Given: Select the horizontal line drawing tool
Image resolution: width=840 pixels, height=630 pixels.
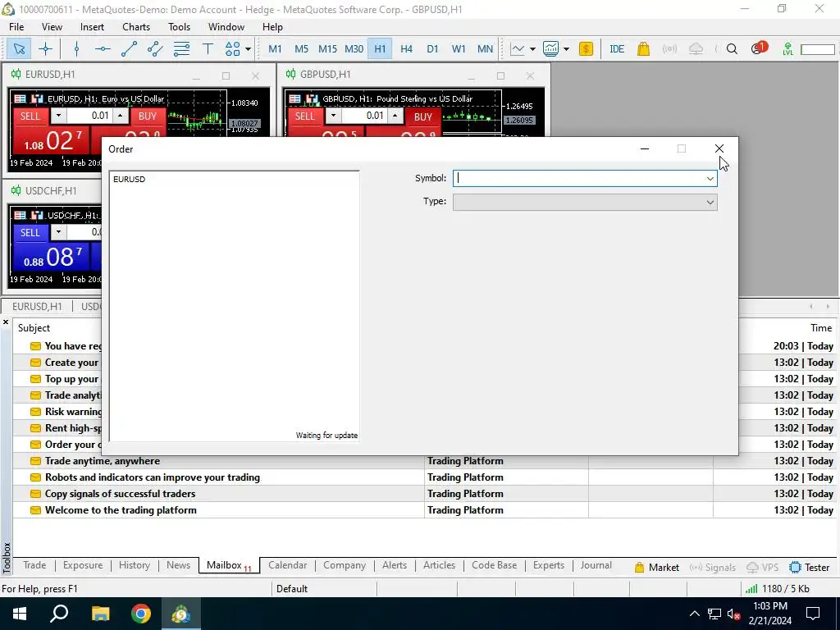Looking at the screenshot, I should [103, 48].
